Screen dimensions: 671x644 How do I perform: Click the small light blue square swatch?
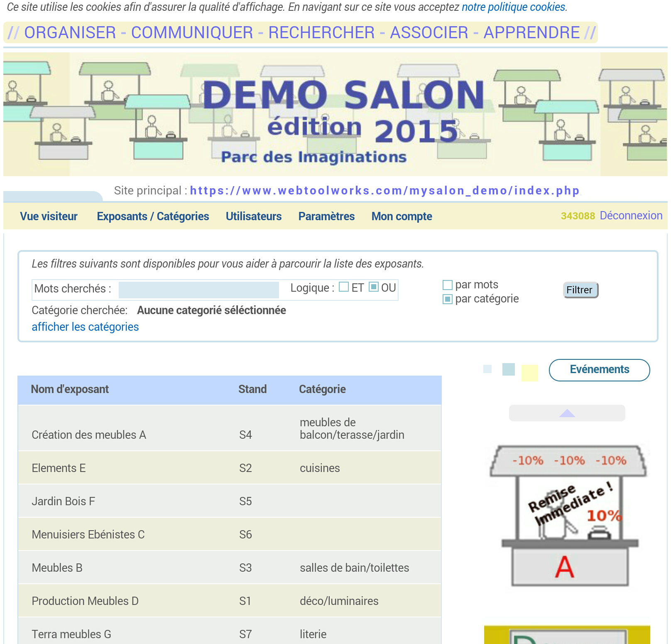(487, 369)
